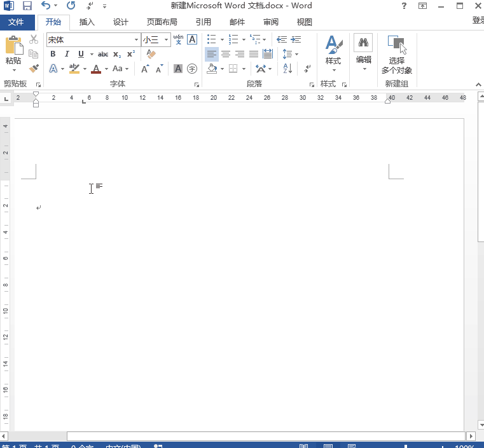Click the distributed alignment icon
The width and height of the screenshot is (484, 448).
coord(268,54)
